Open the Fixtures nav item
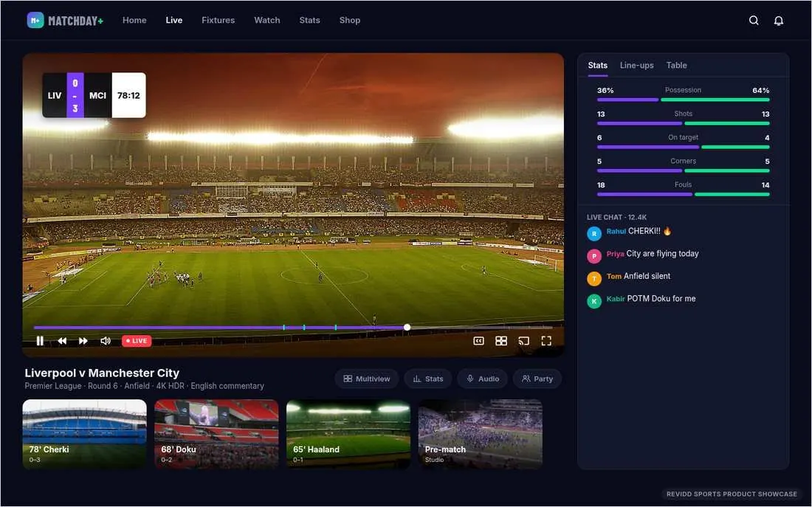 click(218, 20)
